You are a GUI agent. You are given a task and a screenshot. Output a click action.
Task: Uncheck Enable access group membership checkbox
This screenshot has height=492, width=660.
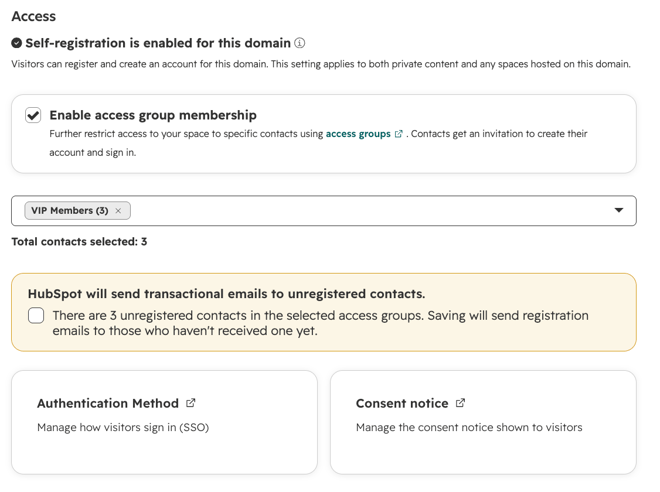coord(33,115)
